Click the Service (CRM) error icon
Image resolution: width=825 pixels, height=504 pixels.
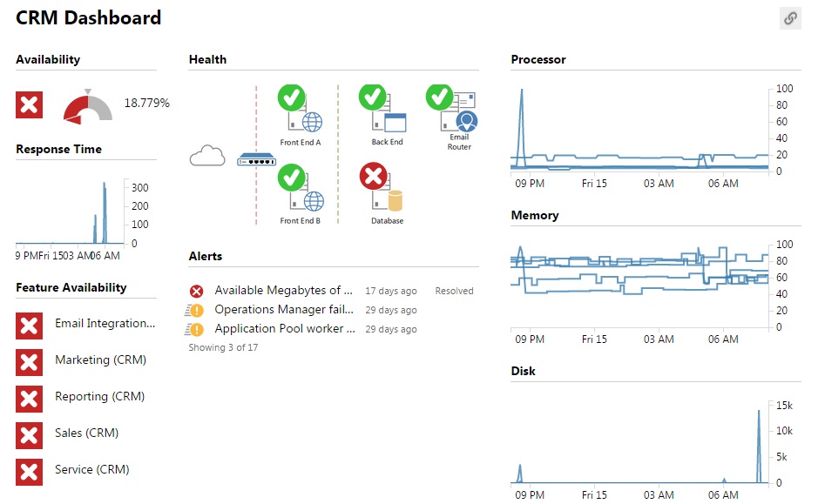tap(29, 472)
